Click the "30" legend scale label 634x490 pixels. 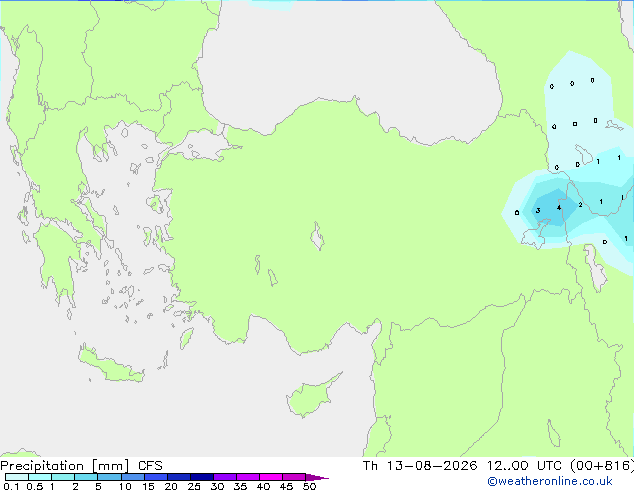(x=217, y=486)
